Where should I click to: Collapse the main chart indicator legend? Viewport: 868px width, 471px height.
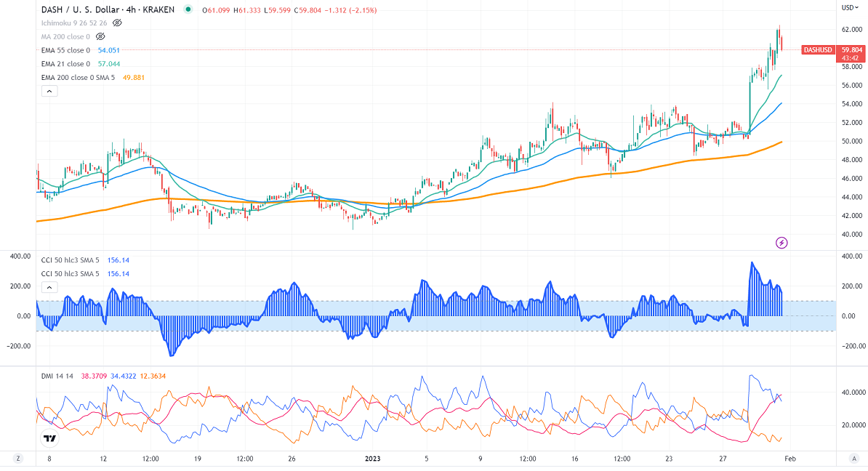pos(49,92)
